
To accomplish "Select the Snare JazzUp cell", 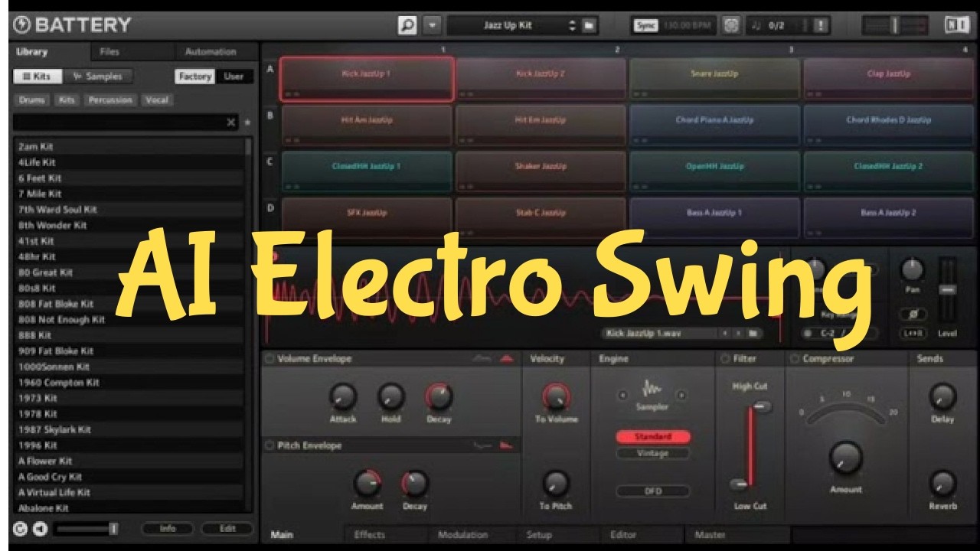I will (714, 79).
